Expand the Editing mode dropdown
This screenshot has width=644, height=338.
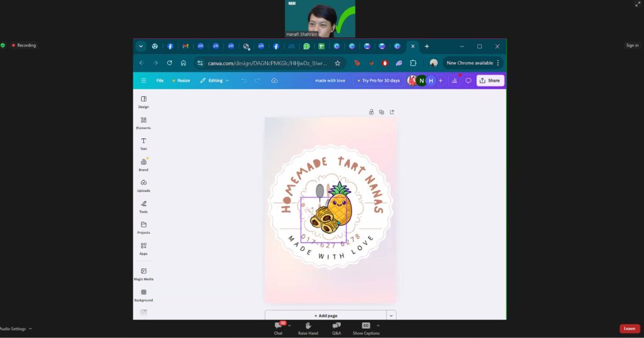point(214,80)
